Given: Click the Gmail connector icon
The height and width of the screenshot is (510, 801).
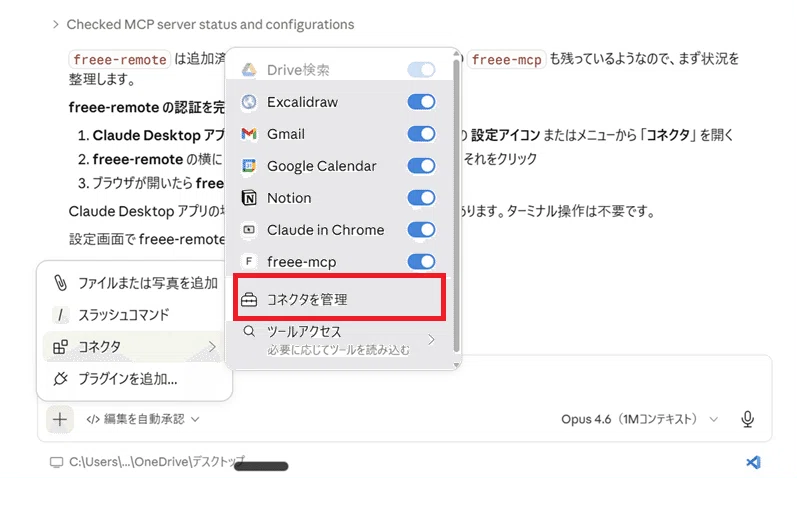Looking at the screenshot, I should (x=249, y=134).
